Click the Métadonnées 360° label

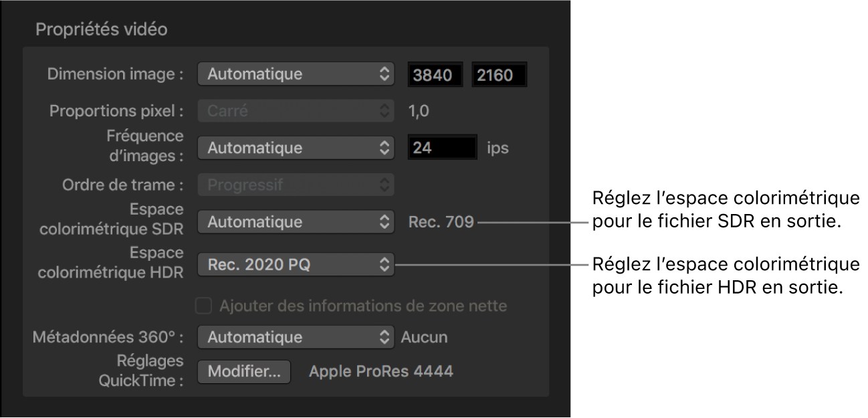click(108, 338)
